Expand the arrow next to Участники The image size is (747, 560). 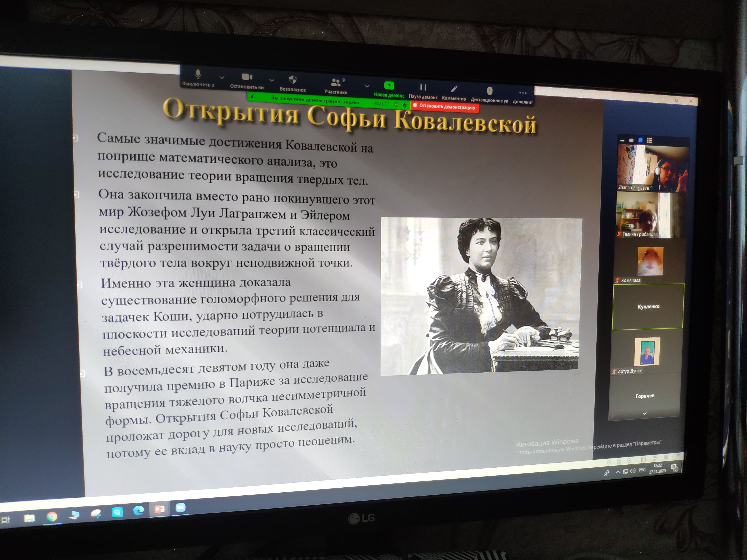pyautogui.click(x=367, y=86)
